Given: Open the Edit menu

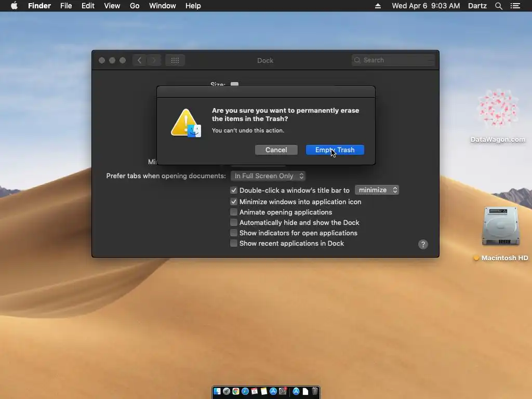Looking at the screenshot, I should [88, 6].
